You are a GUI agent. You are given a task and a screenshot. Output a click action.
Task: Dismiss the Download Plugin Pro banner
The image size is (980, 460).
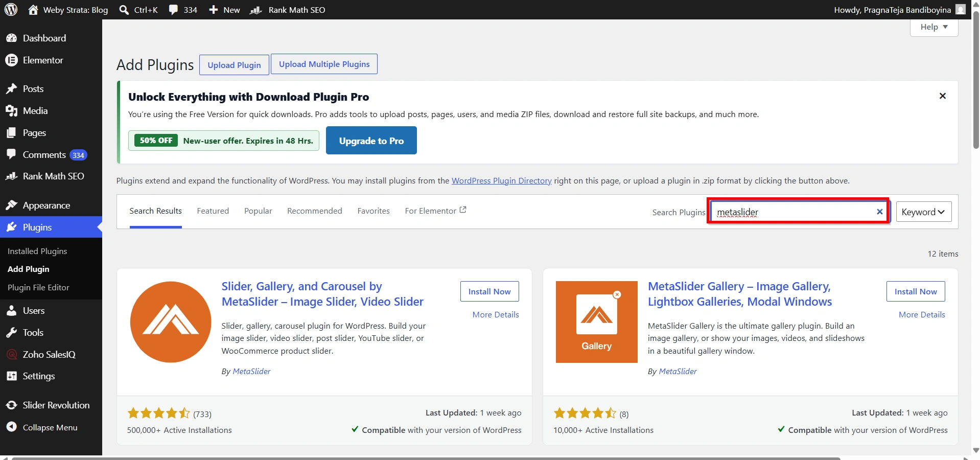[x=943, y=96]
